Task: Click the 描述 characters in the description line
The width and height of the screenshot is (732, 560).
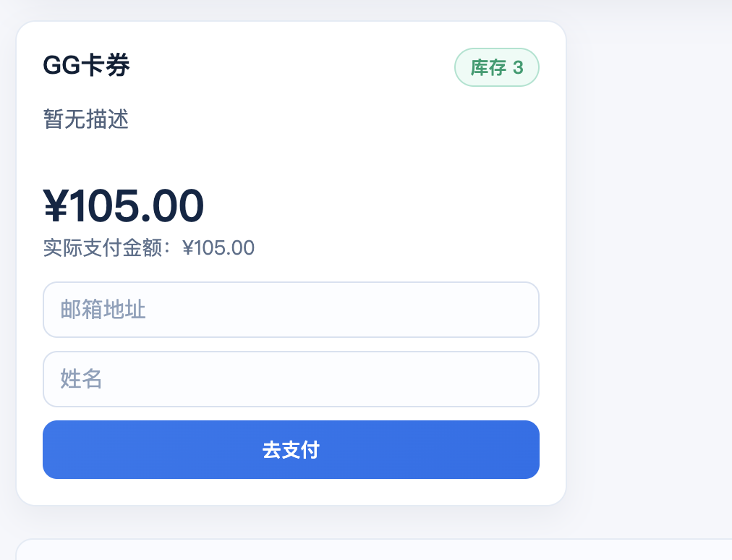Action: (108, 119)
